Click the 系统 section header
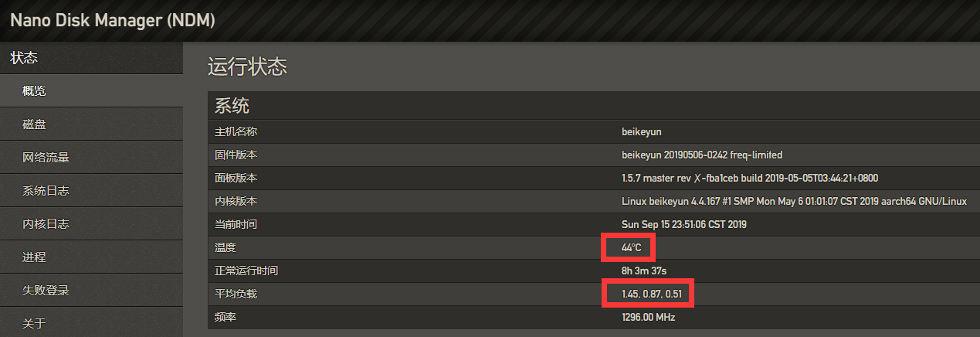980x337 pixels. point(232,106)
